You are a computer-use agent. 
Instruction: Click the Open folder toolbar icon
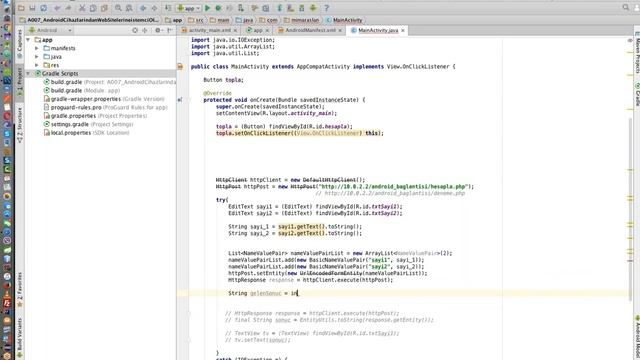(21, 8)
